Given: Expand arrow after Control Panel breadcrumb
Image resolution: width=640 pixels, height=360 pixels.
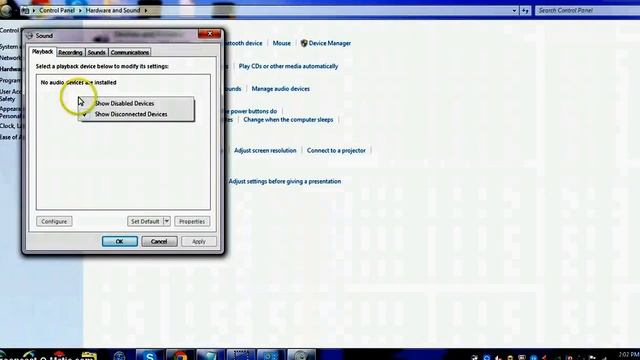Looking at the screenshot, I should [x=80, y=10].
